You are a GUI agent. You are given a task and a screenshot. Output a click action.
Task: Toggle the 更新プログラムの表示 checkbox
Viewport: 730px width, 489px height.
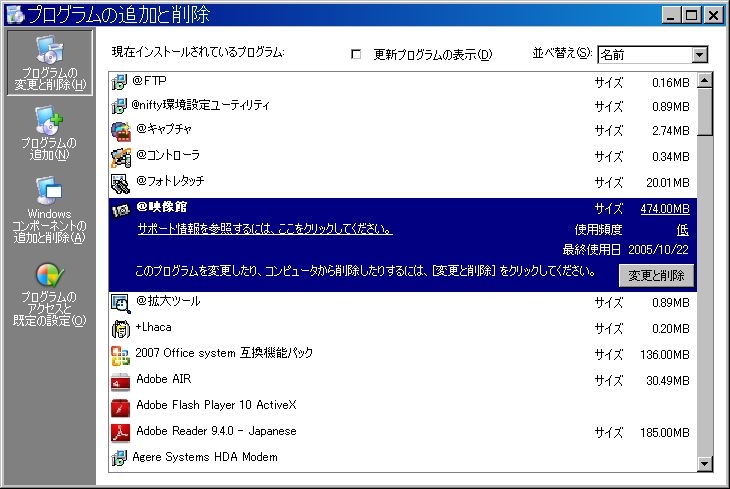pos(356,54)
